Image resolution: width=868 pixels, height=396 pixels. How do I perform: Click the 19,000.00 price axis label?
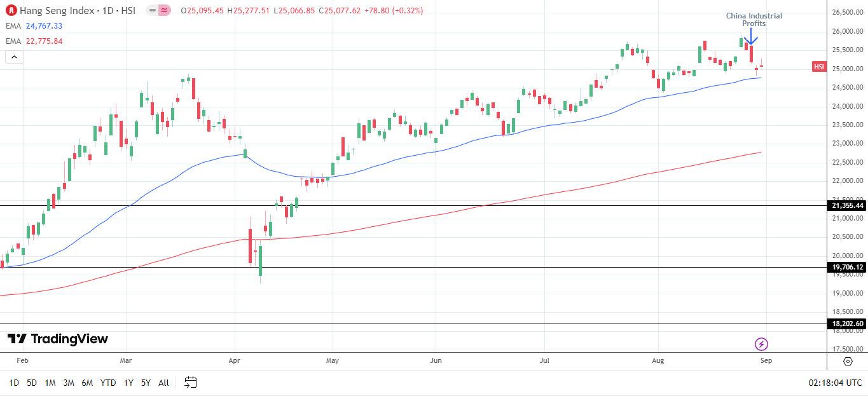point(848,293)
